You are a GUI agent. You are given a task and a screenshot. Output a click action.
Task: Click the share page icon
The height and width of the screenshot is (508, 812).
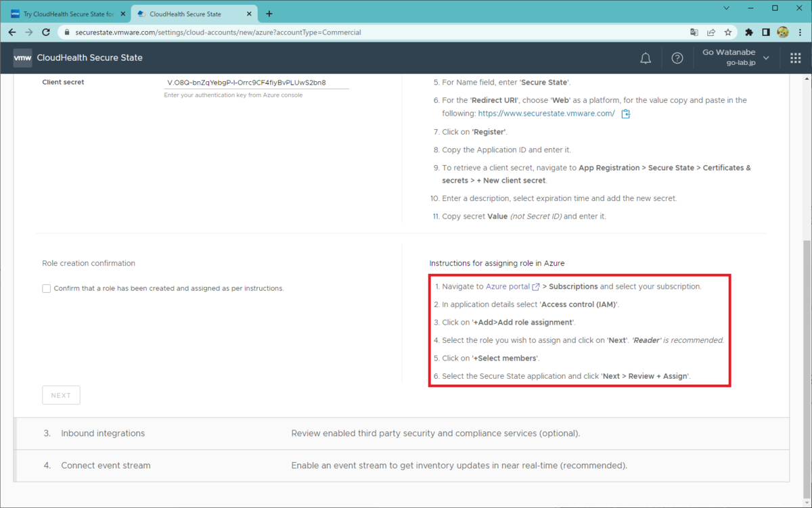711,32
